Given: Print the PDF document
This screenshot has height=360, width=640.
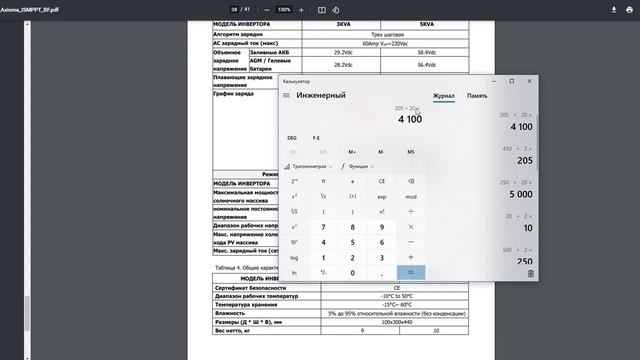Looking at the screenshot, I should click(x=629, y=10).
